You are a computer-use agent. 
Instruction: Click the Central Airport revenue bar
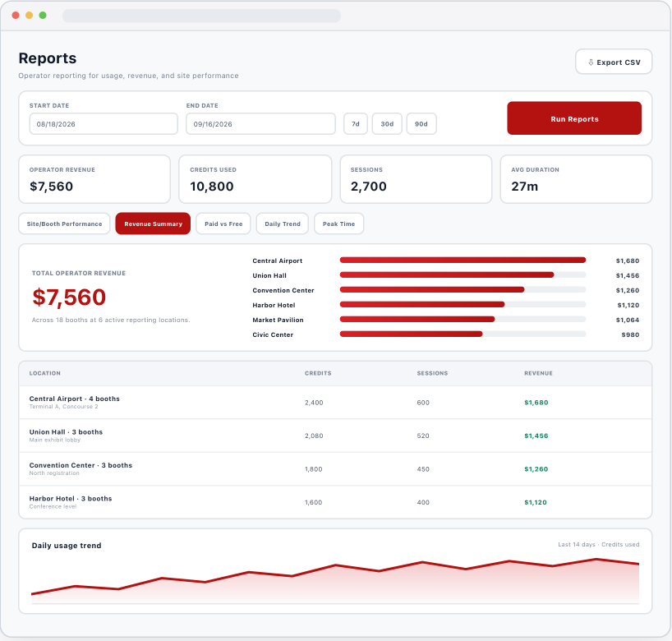tap(463, 260)
